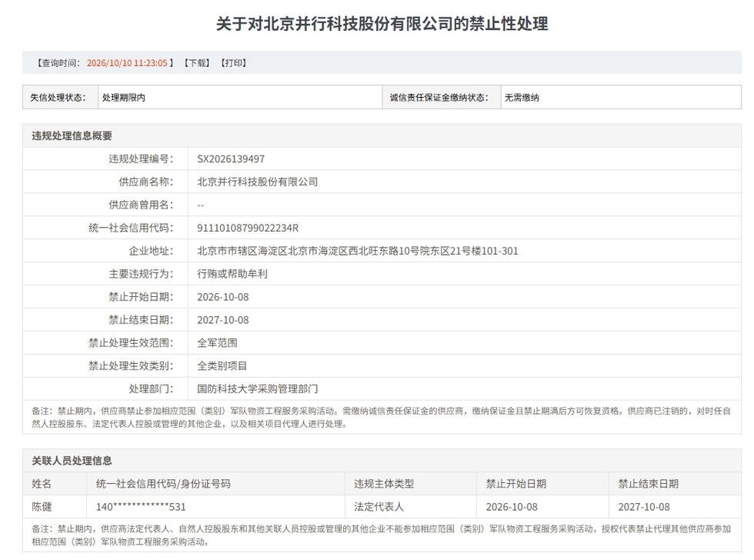This screenshot has height=560, width=754.
Task: Click the summary ban start date 2026-10-08
Action: tap(223, 297)
